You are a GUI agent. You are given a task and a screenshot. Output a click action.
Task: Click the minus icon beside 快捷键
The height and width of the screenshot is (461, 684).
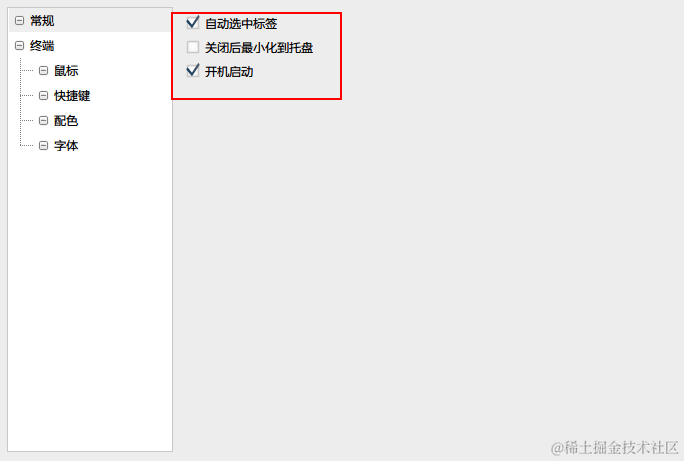[43, 96]
